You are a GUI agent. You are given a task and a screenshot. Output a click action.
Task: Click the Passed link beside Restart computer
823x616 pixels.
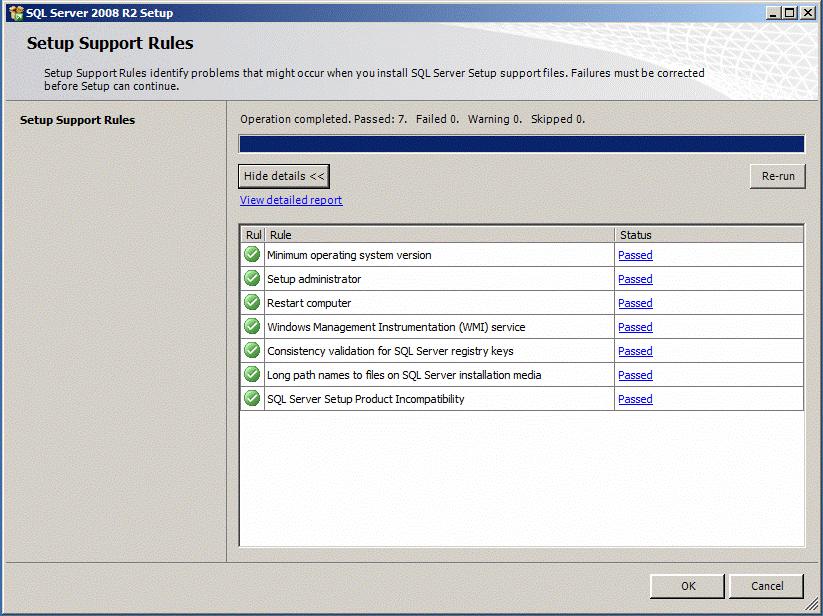pyautogui.click(x=635, y=302)
